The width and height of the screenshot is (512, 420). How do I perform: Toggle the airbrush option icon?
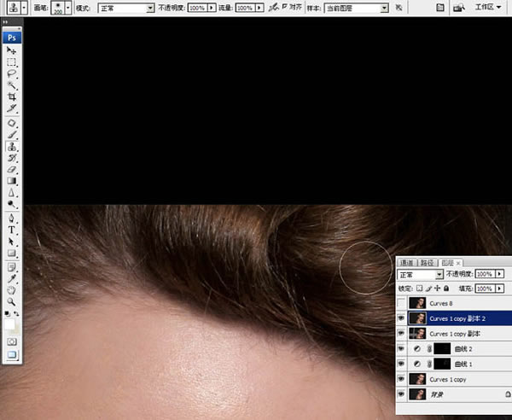(x=273, y=7)
